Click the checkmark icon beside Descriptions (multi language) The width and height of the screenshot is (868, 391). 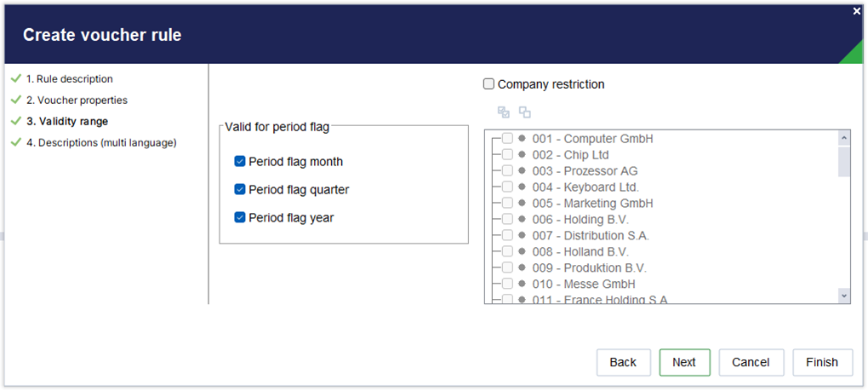(x=16, y=143)
